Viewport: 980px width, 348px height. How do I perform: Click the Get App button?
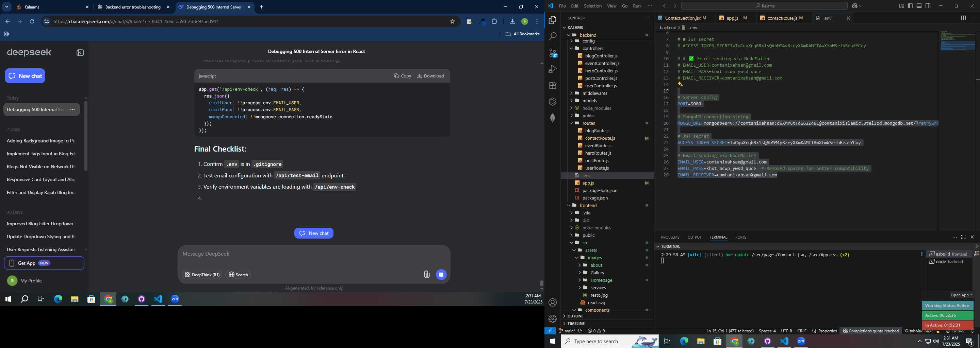(44, 263)
